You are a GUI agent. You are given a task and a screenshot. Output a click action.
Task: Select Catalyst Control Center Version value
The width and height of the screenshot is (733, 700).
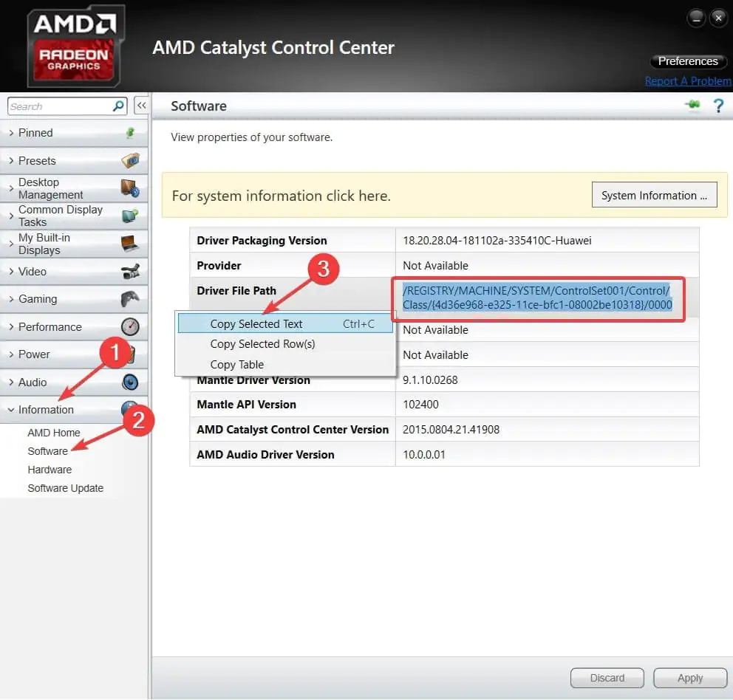pos(451,430)
